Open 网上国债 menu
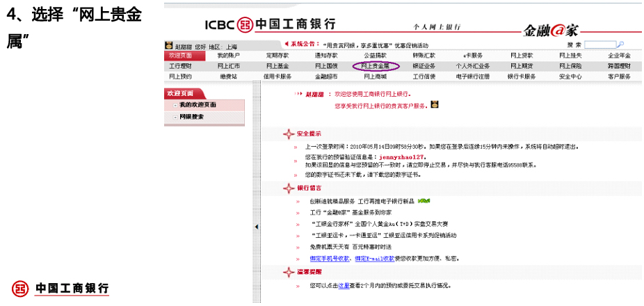644x306 pixels. click(326, 65)
